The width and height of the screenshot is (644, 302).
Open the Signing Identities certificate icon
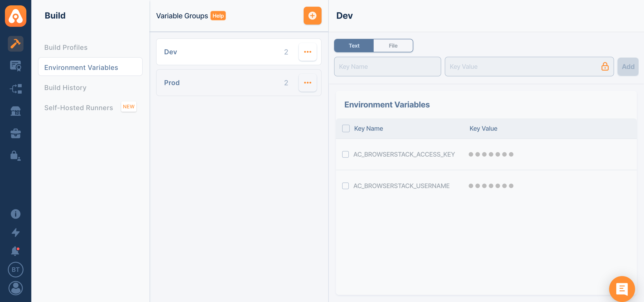point(15,66)
